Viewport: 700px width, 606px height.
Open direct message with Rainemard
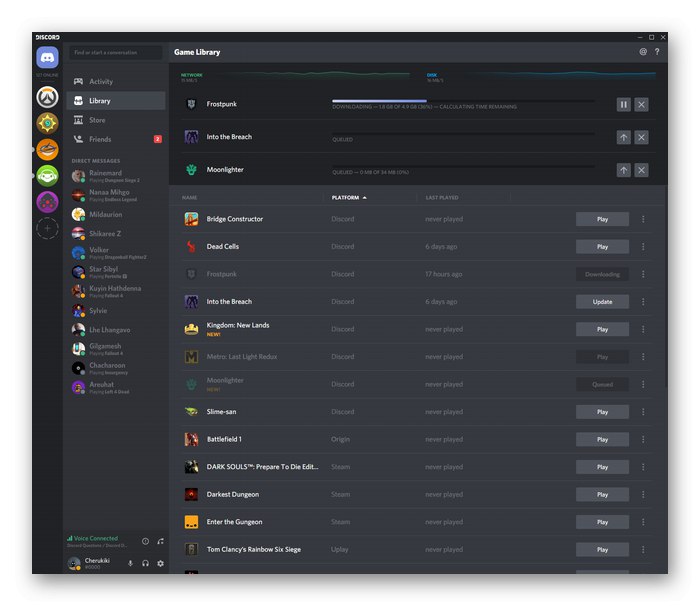(116, 176)
